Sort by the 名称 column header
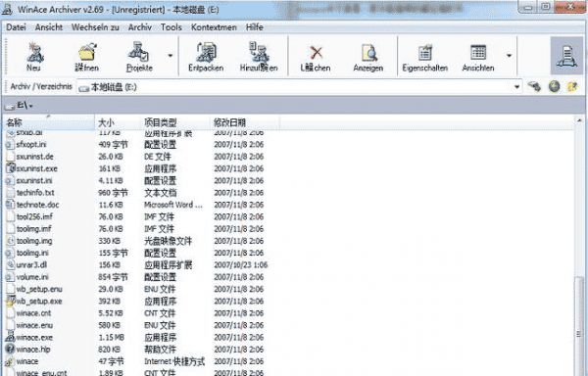 click(49, 122)
